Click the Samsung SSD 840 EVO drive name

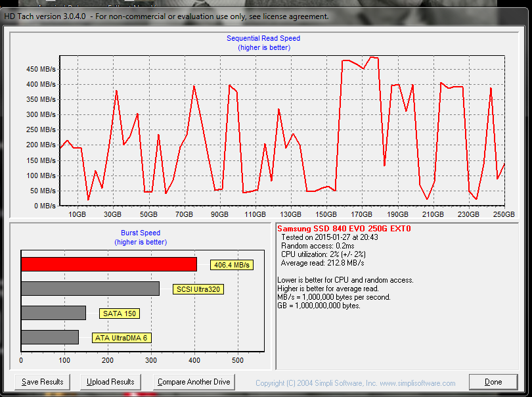pos(344,229)
